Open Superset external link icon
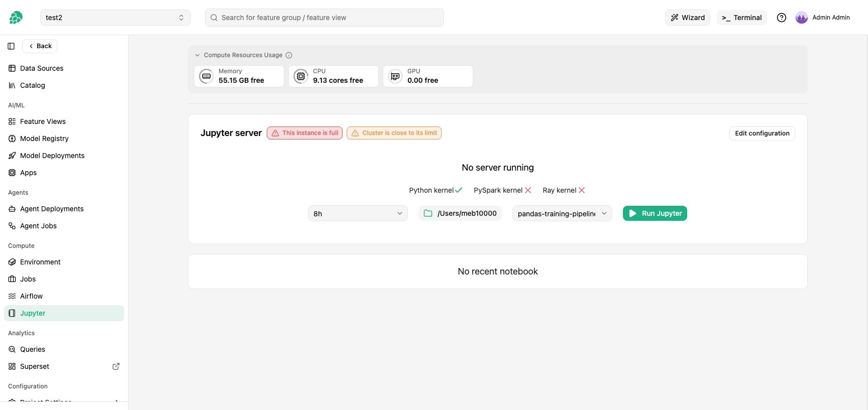The height and width of the screenshot is (410, 868). [x=116, y=366]
